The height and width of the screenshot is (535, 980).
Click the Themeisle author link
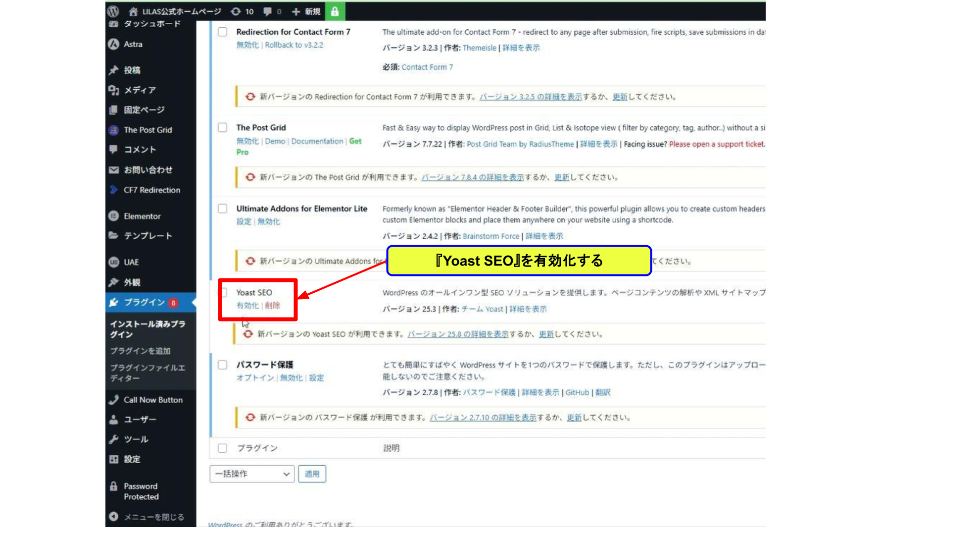(x=479, y=48)
